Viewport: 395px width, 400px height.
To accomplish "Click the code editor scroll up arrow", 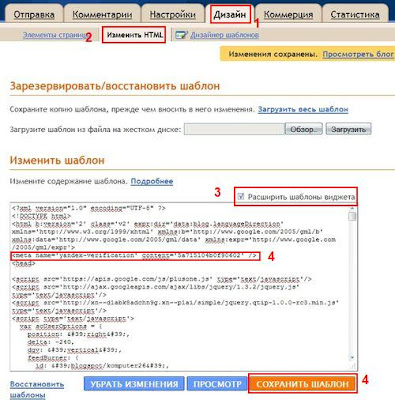I will point(352,208).
